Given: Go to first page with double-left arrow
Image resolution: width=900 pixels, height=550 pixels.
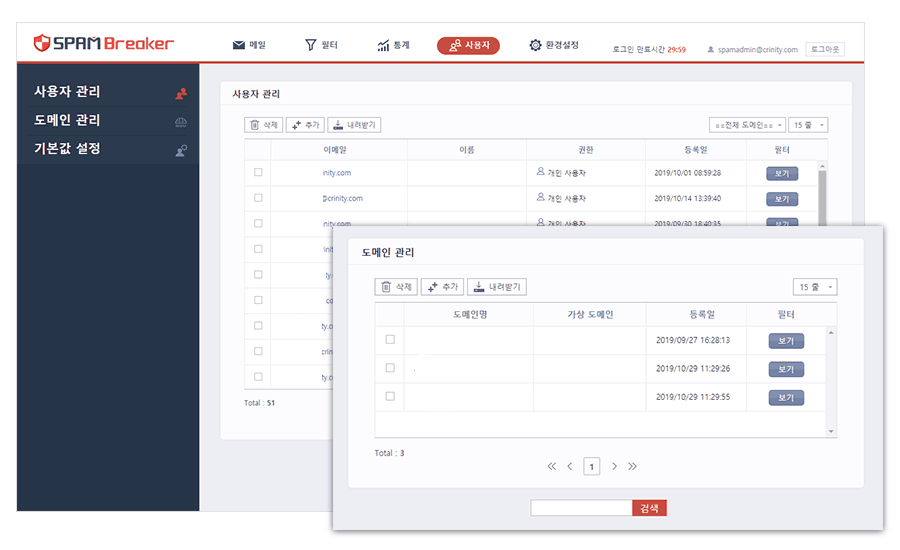Looking at the screenshot, I should tap(552, 466).
